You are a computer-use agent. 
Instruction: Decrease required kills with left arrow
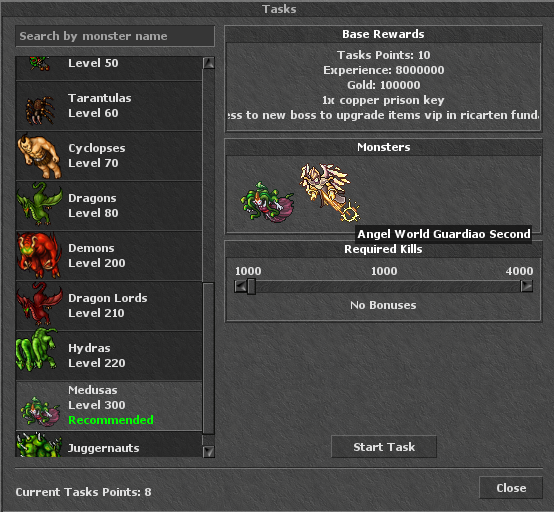pos(240,286)
